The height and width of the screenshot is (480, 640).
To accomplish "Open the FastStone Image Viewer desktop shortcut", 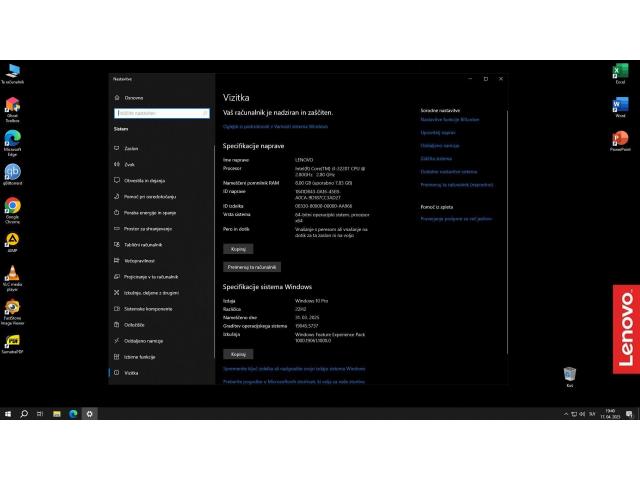I will (12, 312).
